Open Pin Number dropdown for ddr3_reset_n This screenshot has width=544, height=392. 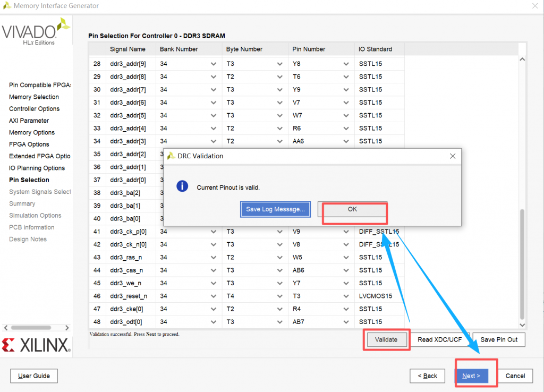346,296
